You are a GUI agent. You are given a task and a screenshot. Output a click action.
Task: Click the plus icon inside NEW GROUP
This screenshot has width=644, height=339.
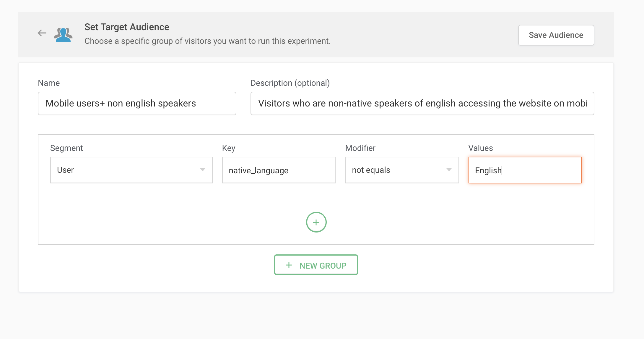coord(289,265)
